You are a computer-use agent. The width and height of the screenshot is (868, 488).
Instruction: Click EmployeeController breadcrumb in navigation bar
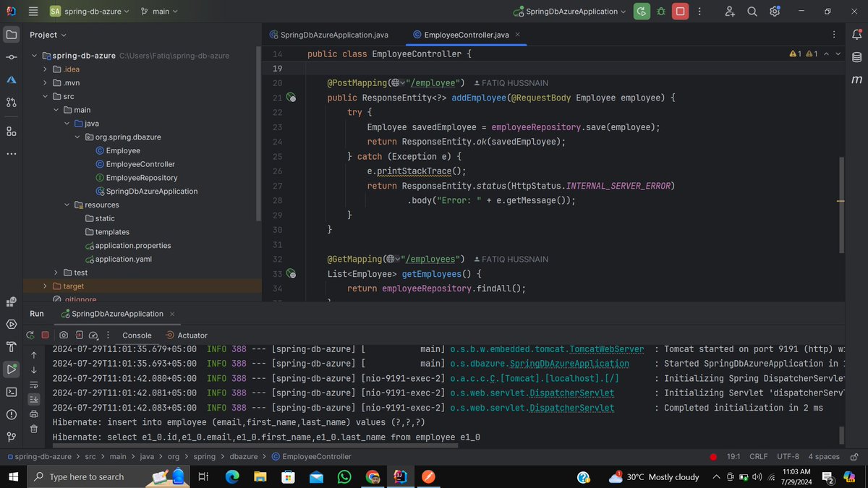point(311,457)
